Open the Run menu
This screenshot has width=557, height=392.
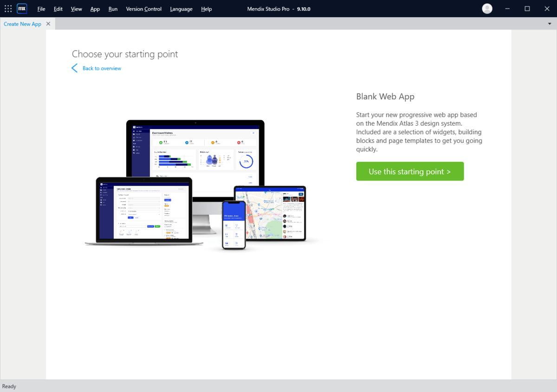[x=113, y=9]
